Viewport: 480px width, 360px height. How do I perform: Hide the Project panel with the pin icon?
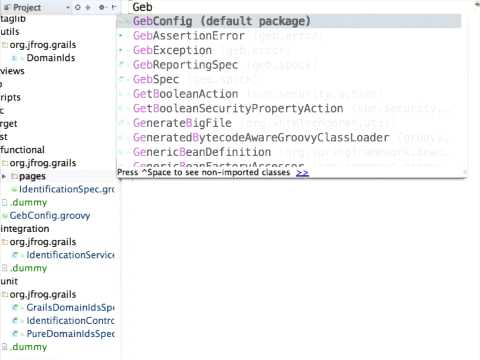pos(114,7)
